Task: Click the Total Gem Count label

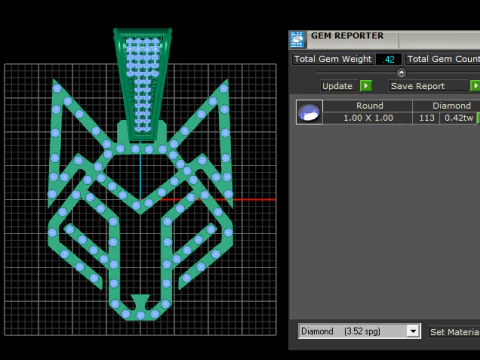Action: pyautogui.click(x=443, y=59)
